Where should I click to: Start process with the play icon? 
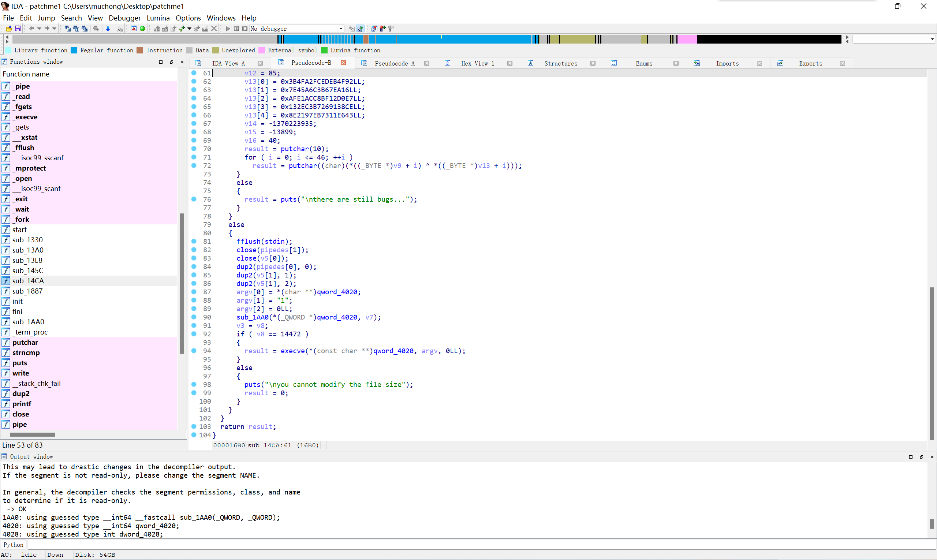[x=228, y=29]
